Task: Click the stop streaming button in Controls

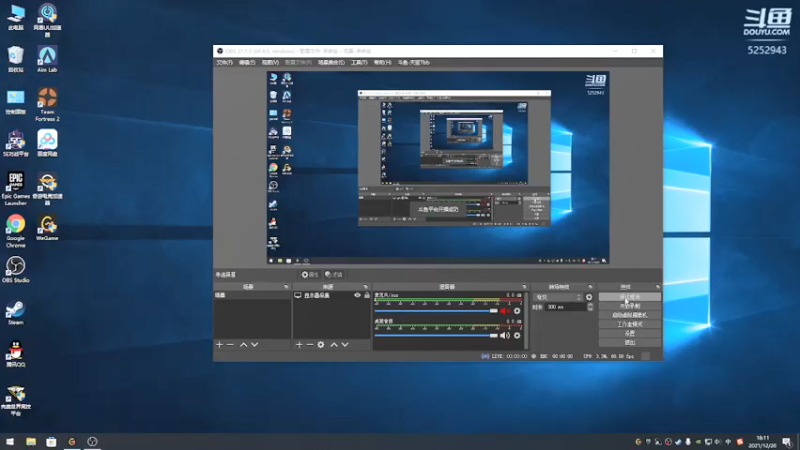Action: pos(630,297)
